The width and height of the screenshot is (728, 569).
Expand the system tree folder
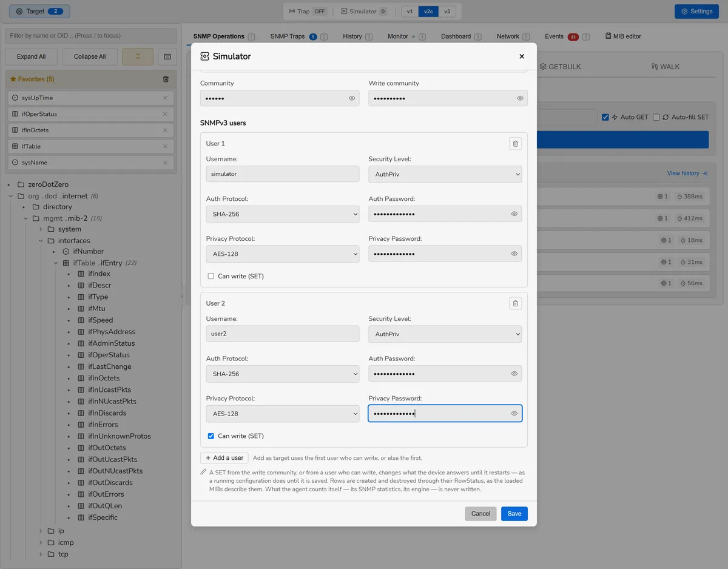(x=41, y=229)
